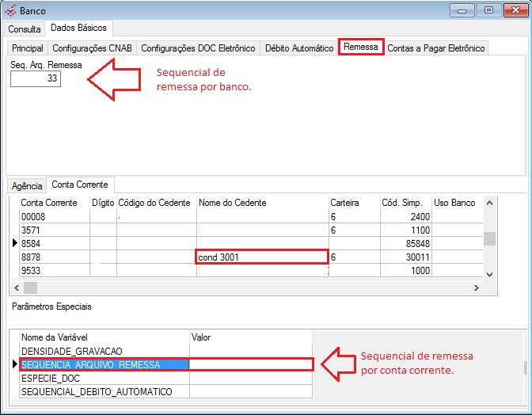Select the DENSIDADE_GRAVACAO parameter row
The height and width of the screenshot is (415, 532).
103,351
